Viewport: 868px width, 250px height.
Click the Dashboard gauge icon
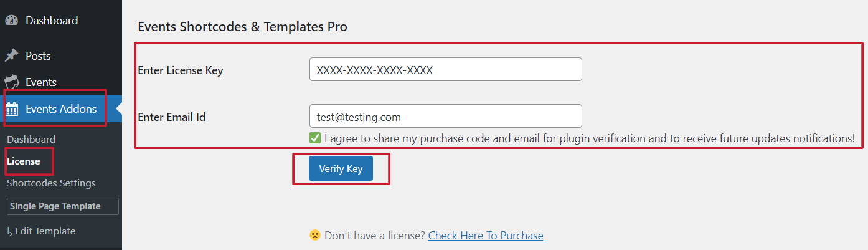coord(11,21)
